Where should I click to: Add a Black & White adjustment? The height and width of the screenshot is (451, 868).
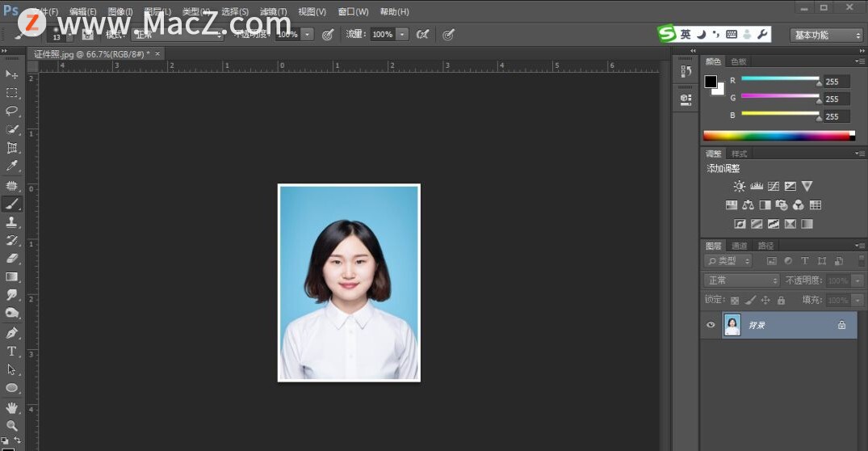click(x=765, y=205)
